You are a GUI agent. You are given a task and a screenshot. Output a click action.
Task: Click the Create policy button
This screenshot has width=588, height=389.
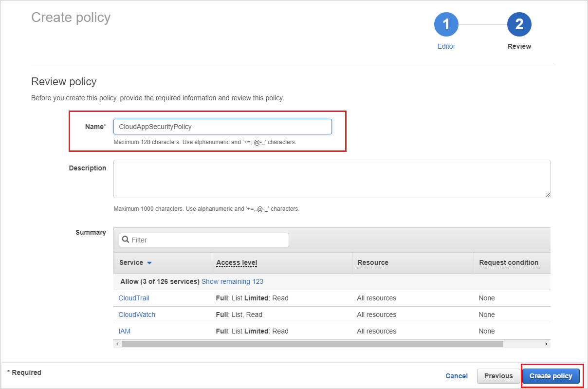point(551,376)
